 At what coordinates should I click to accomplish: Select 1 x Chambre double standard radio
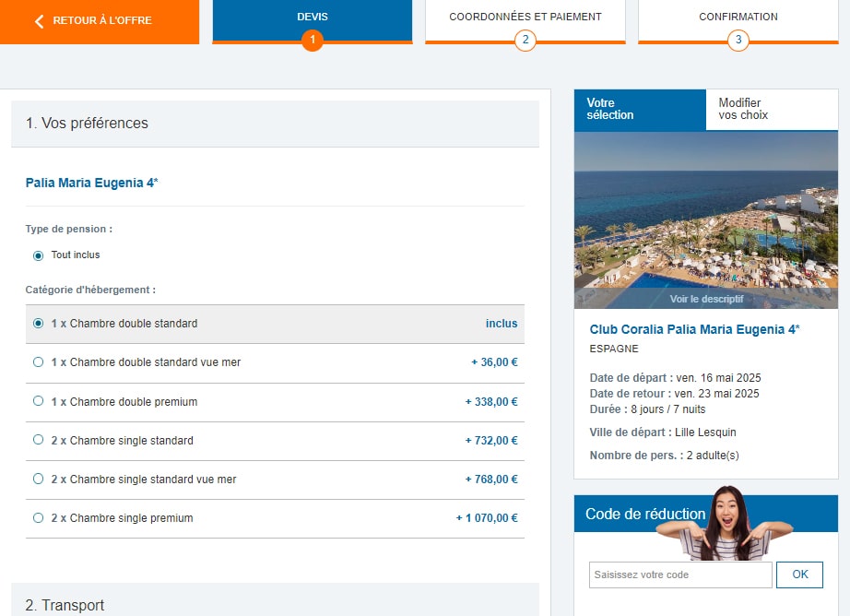coord(38,323)
